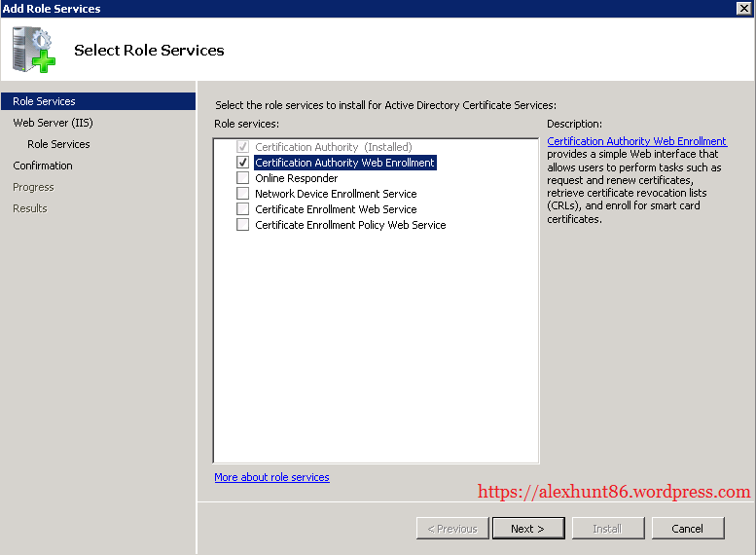Click the Previous button

click(452, 529)
